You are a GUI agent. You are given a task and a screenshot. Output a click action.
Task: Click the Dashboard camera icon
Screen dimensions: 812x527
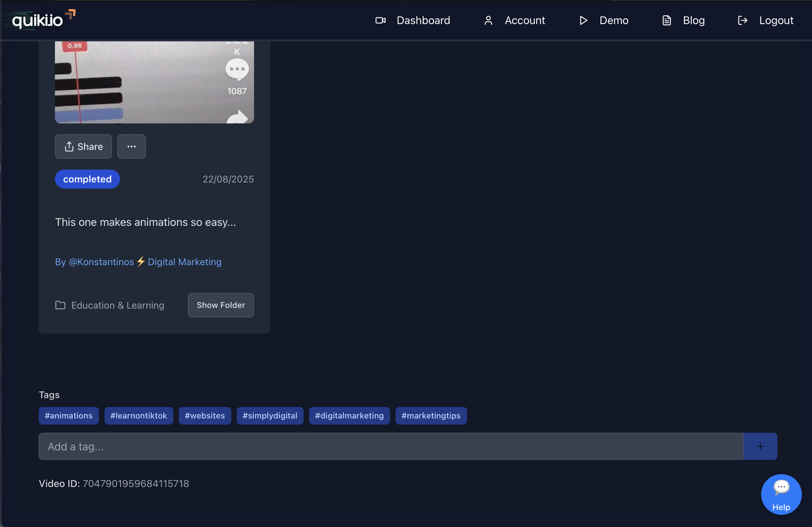[380, 20]
